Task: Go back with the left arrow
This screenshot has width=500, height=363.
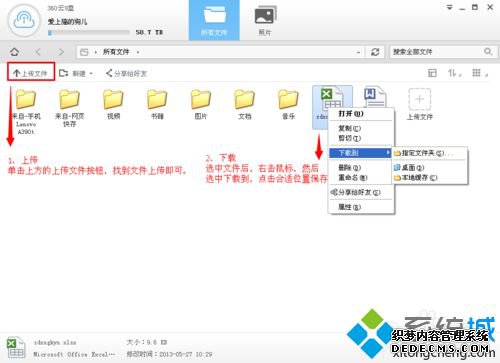Action: 38,52
